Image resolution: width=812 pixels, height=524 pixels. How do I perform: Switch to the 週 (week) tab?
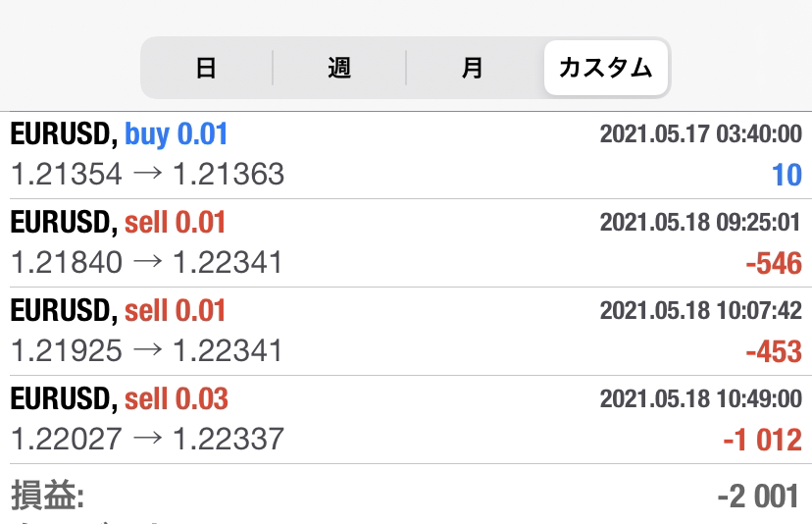tap(339, 68)
